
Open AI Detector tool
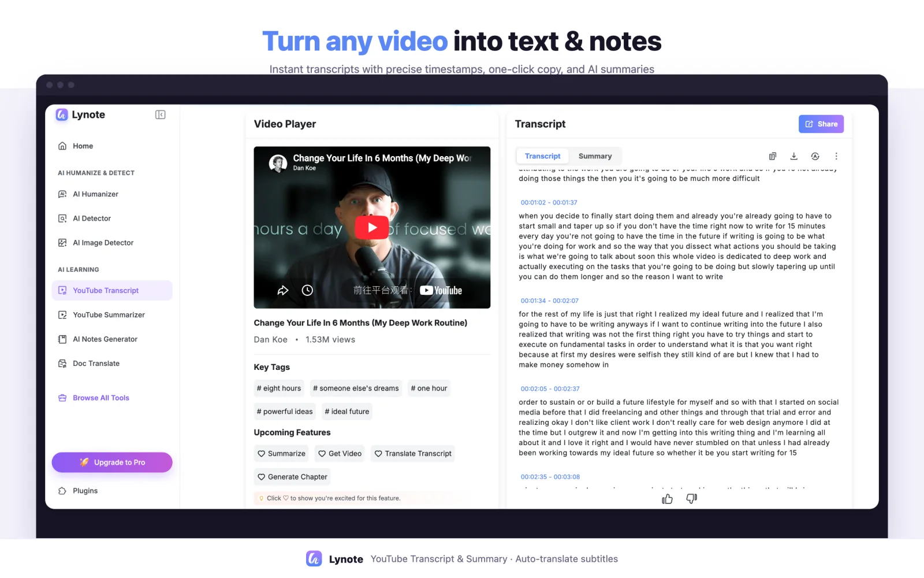click(112, 218)
